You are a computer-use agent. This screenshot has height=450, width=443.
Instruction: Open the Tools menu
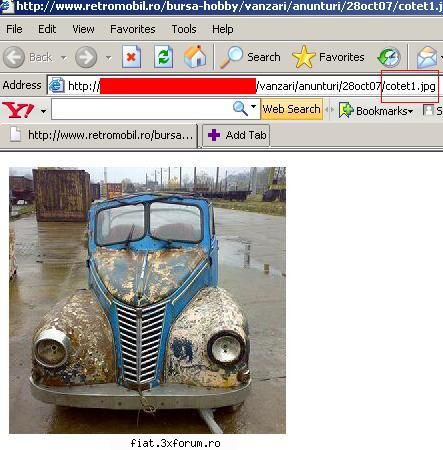pyautogui.click(x=184, y=29)
